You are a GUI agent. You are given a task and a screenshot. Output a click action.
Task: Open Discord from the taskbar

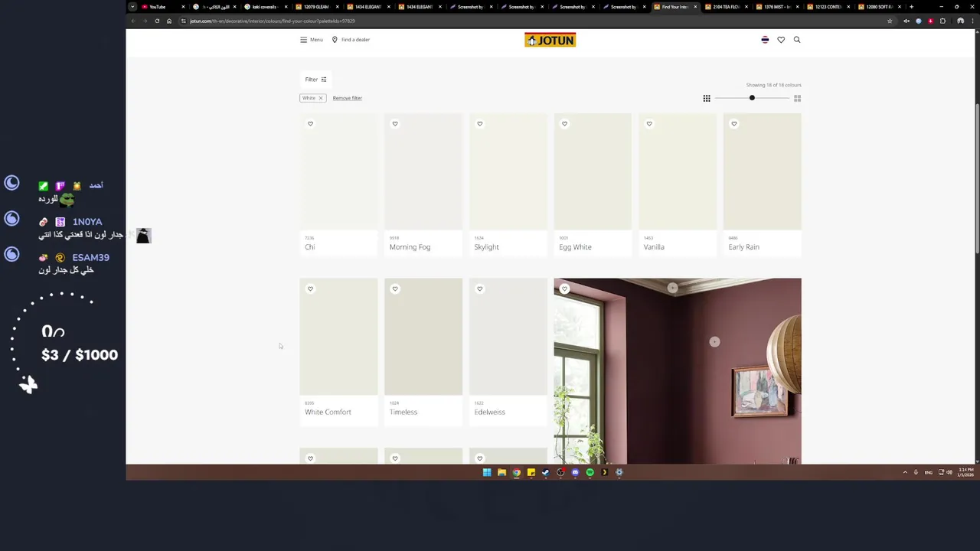click(x=575, y=472)
